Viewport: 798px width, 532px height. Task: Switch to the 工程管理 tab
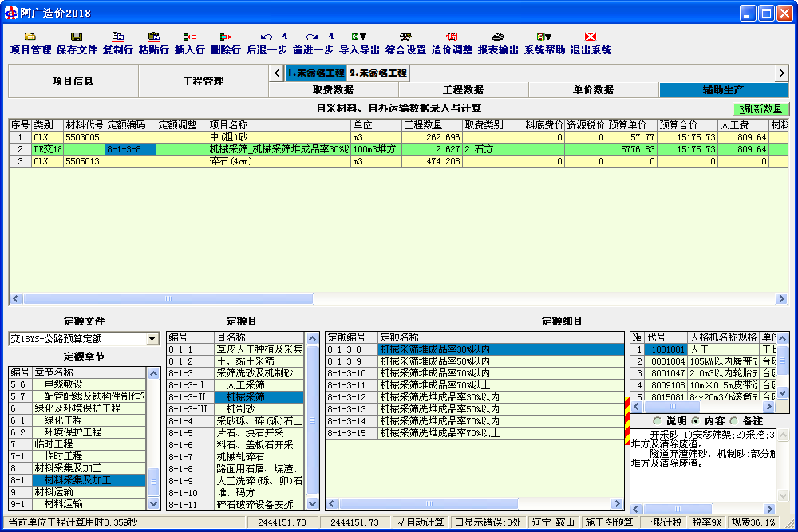(x=203, y=81)
